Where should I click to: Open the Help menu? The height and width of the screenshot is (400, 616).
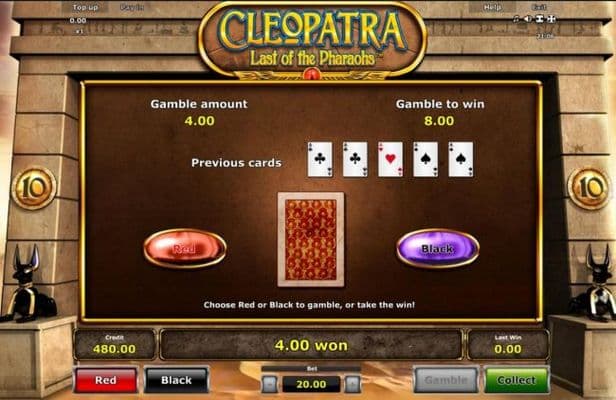coord(492,7)
